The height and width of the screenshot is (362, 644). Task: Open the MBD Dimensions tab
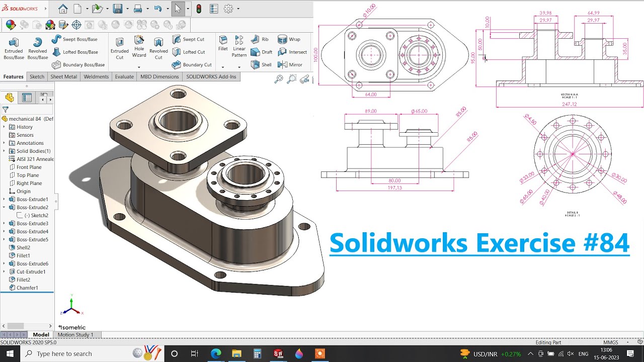click(x=159, y=76)
